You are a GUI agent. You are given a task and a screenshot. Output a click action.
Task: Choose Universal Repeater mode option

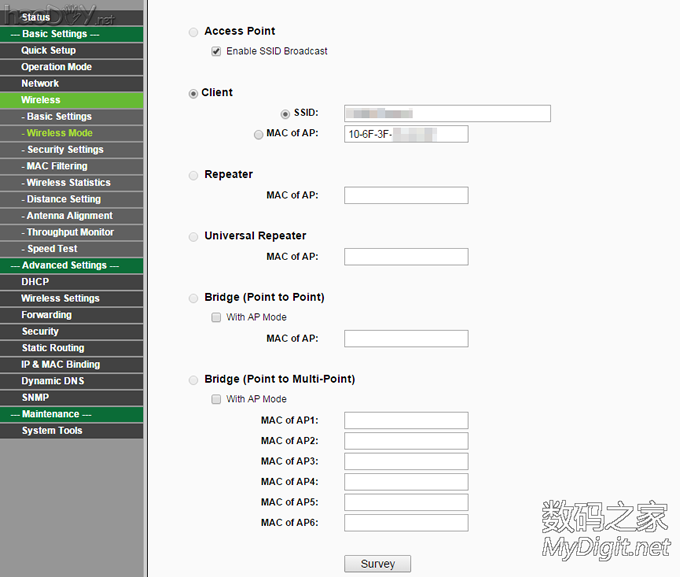193,237
